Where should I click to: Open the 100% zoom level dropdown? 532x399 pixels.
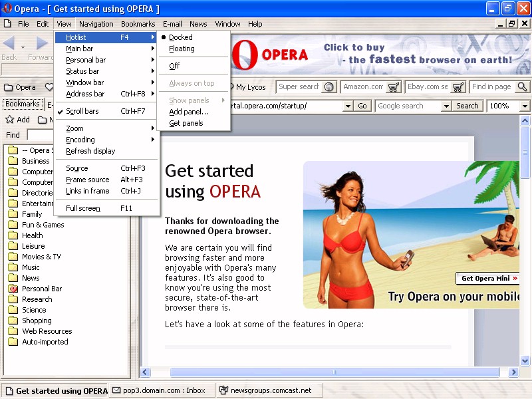525,106
